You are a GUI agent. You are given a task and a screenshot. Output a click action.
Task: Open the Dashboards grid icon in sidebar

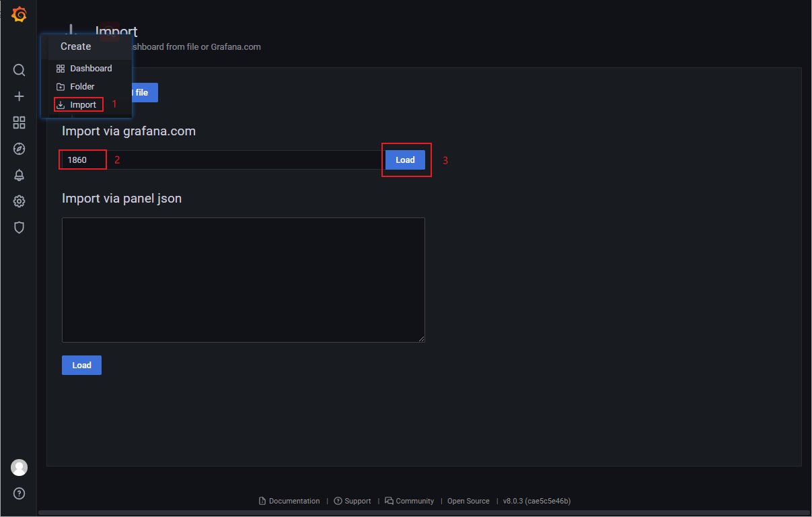click(x=19, y=123)
